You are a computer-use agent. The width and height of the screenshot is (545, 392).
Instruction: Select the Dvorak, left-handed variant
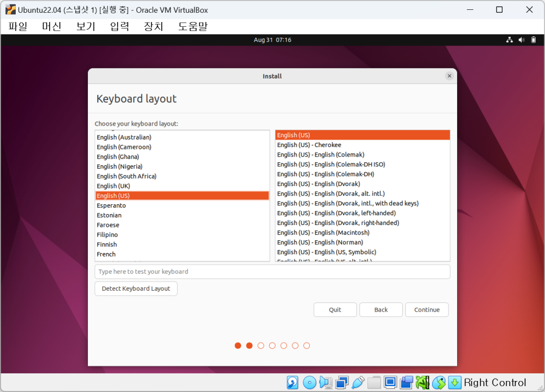tap(363, 213)
